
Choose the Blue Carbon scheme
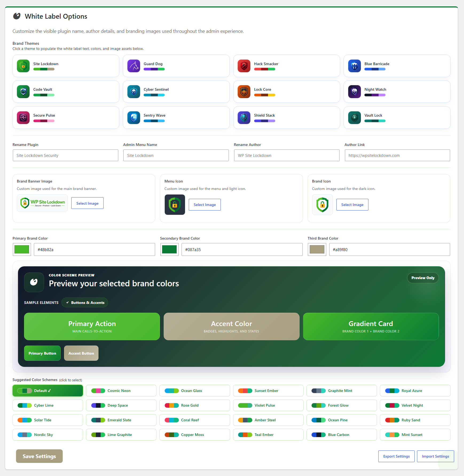(342, 435)
